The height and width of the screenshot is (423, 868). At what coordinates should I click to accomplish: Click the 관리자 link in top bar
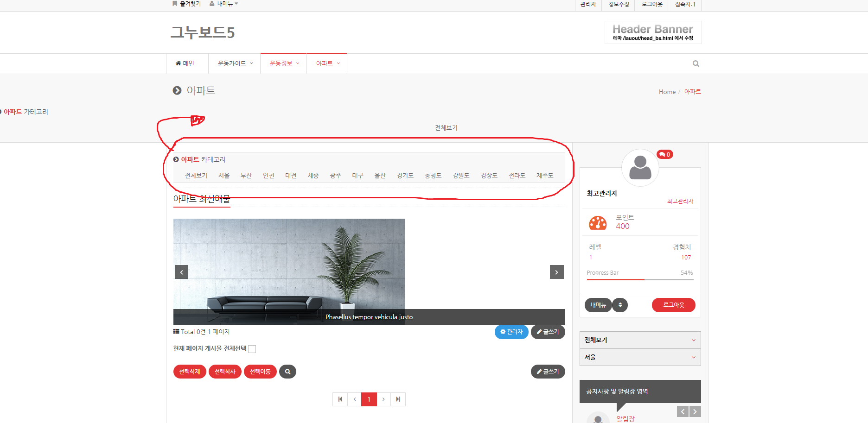point(588,4)
